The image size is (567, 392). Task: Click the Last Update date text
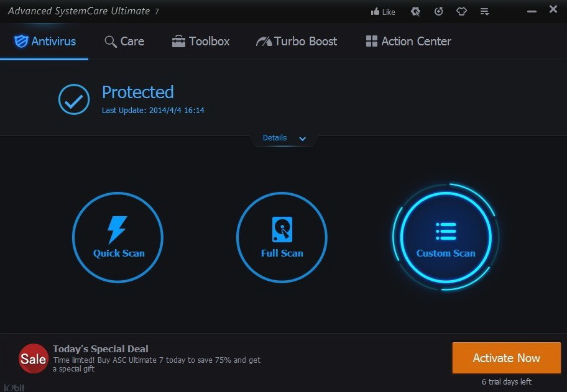coord(153,110)
